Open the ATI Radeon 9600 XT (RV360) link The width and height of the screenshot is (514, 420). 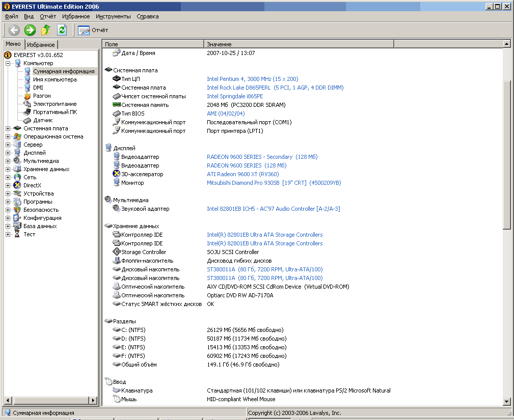click(x=243, y=174)
